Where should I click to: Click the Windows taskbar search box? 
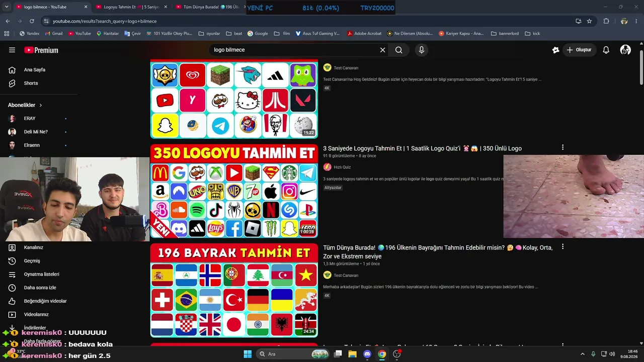[293, 354]
